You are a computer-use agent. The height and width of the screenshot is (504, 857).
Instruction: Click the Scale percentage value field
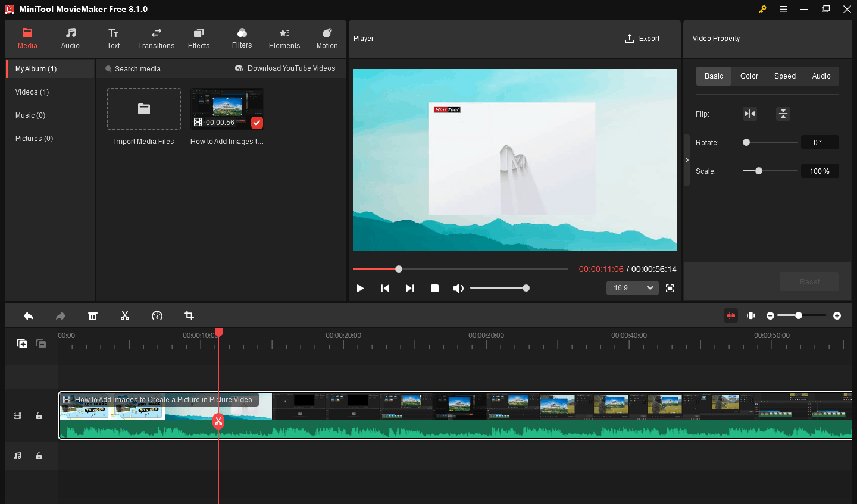(x=820, y=171)
